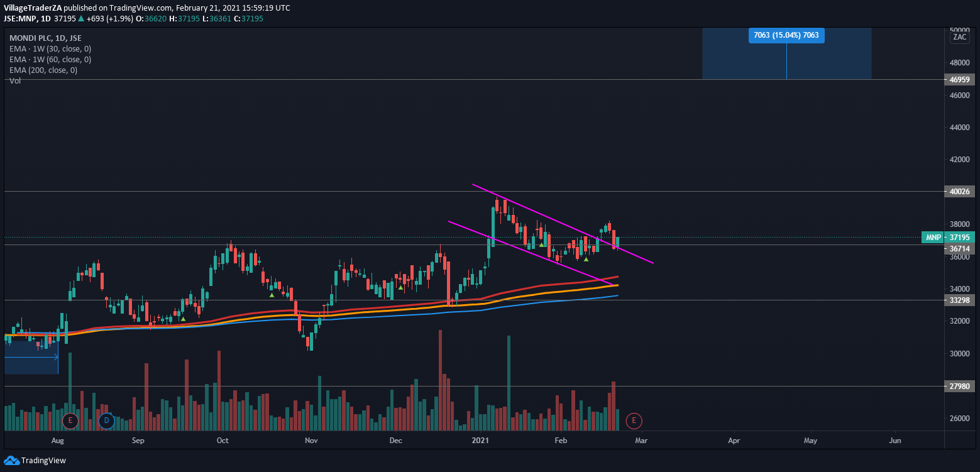
Task: Click the blue arrow box at bottom-left
Action: pos(31,357)
